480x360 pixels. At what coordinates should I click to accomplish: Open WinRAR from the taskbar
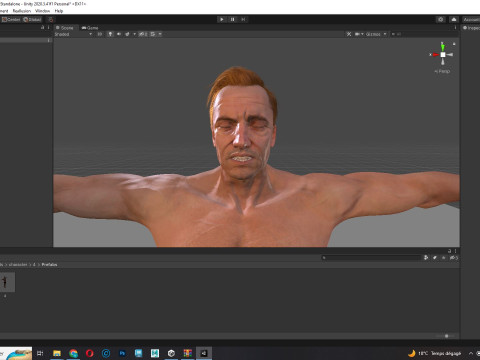click(x=188, y=353)
